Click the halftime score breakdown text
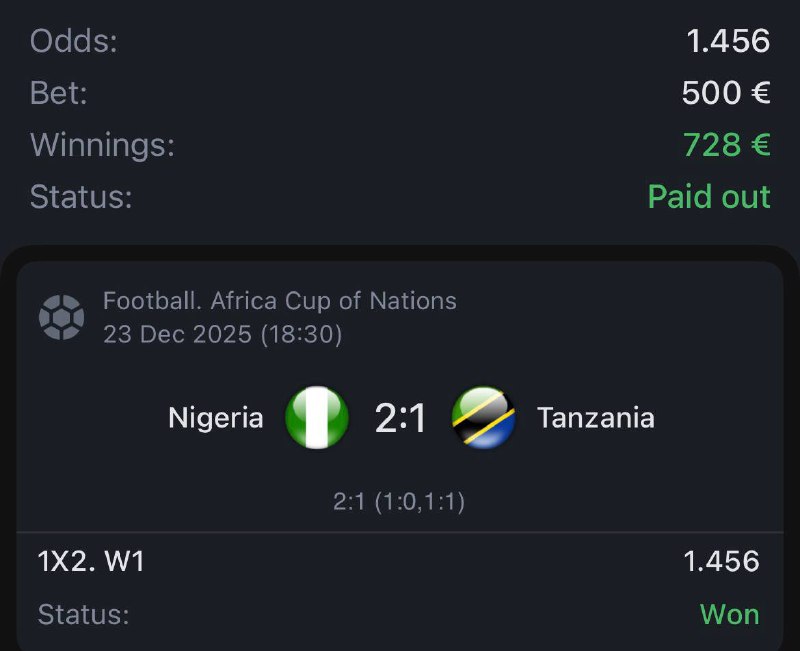The image size is (800, 651). coord(399,501)
